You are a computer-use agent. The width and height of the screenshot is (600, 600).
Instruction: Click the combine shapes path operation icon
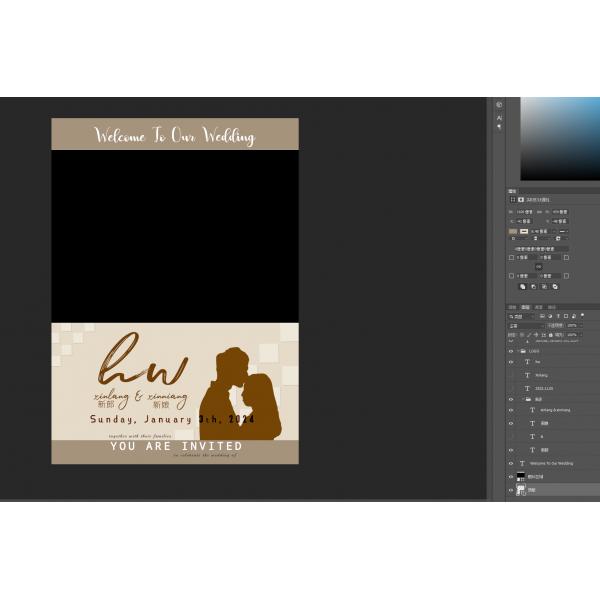coord(521,287)
